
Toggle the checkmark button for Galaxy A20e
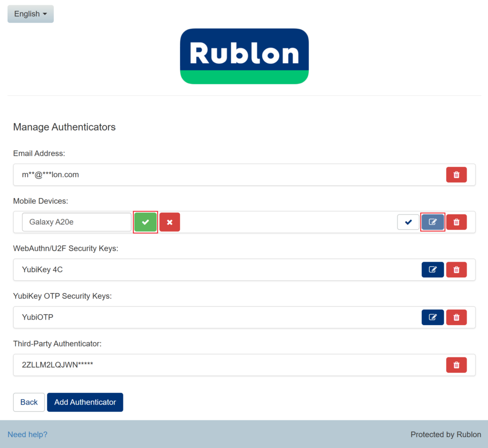(408, 222)
